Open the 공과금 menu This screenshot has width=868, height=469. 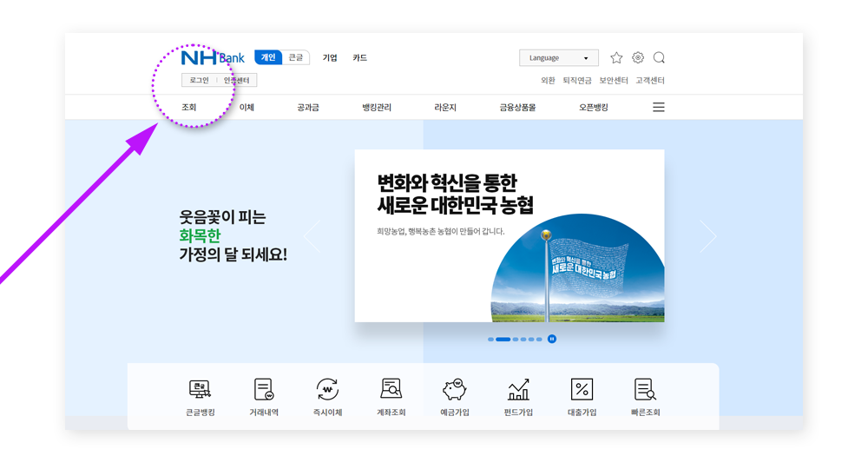coord(308,108)
